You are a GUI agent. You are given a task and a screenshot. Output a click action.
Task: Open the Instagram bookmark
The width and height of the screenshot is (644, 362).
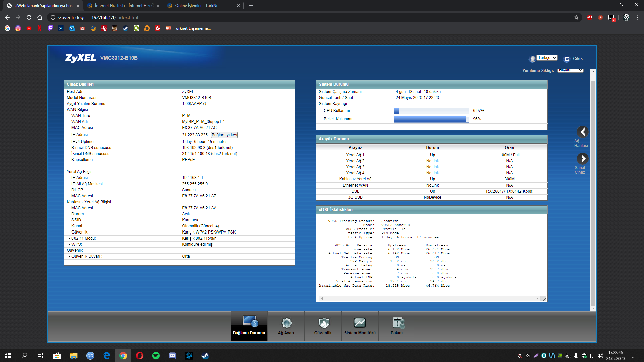18,28
